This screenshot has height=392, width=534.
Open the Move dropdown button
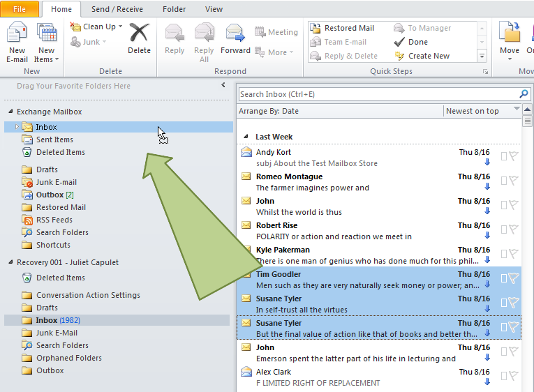click(x=510, y=42)
